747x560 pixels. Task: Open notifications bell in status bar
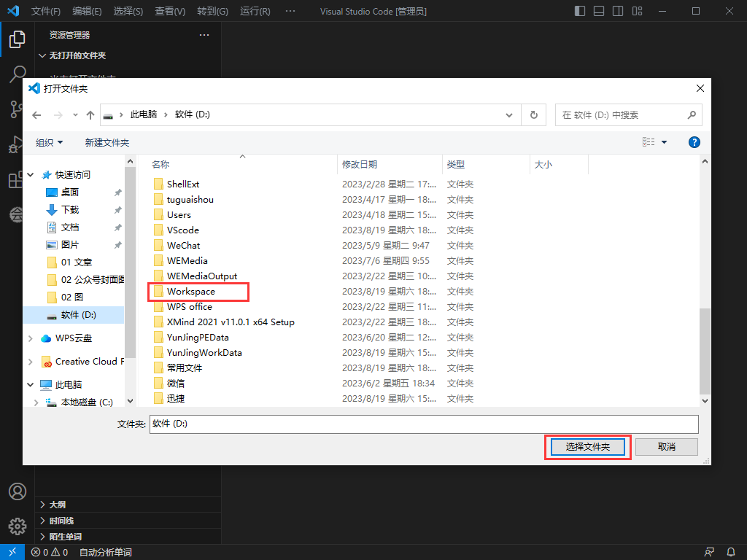(x=731, y=552)
